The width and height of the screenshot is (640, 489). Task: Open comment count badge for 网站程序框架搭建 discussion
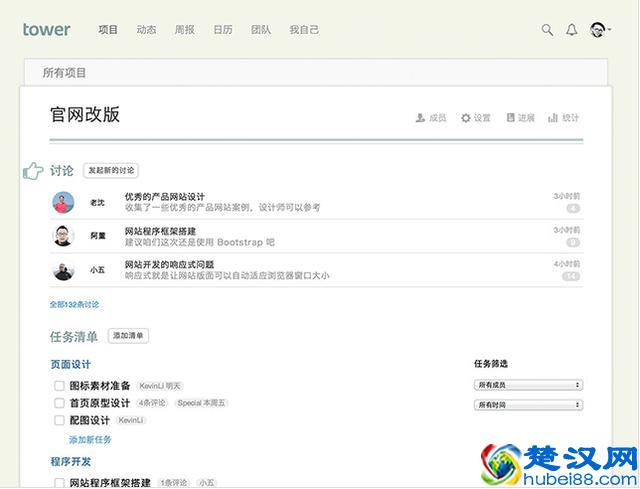tap(573, 242)
